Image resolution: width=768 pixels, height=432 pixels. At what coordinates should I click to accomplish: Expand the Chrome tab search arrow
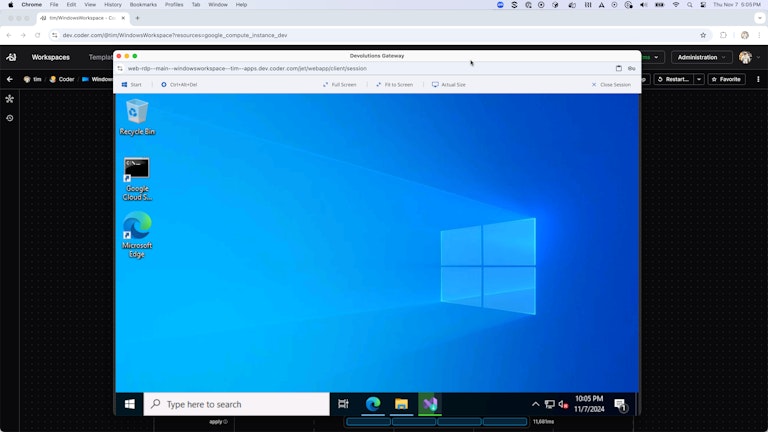pos(760,18)
